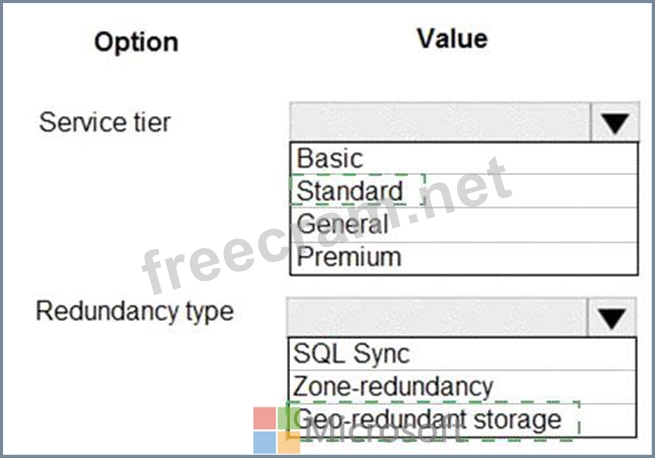The image size is (655, 458).
Task: Select SQL Sync redundancy option
Action: coord(351,353)
